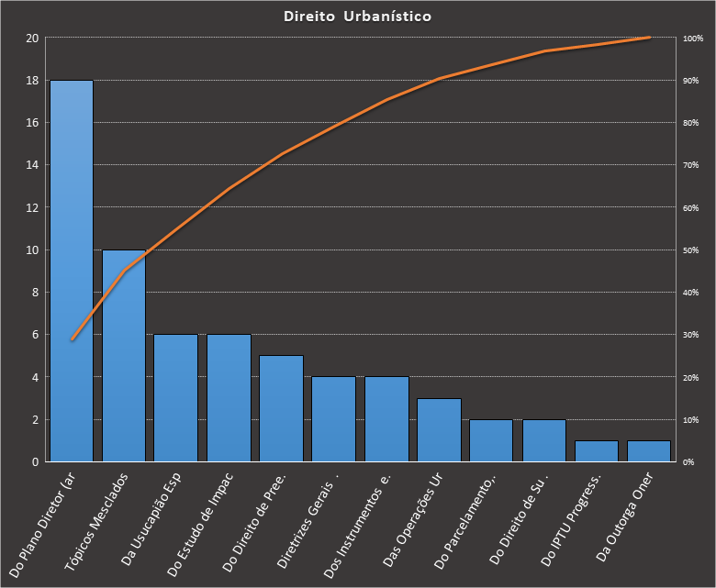Click the Da Outorga Oner bar
The image size is (716, 588).
(649, 451)
